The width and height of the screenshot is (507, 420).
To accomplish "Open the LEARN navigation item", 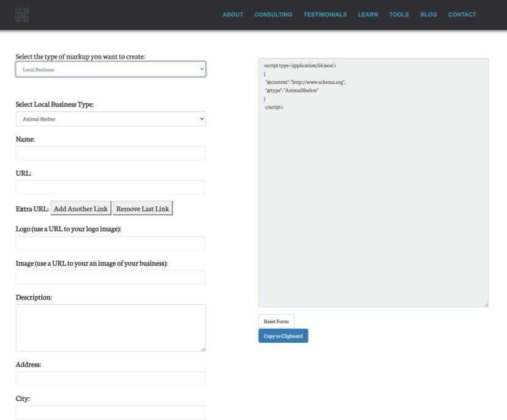I will [x=367, y=15].
